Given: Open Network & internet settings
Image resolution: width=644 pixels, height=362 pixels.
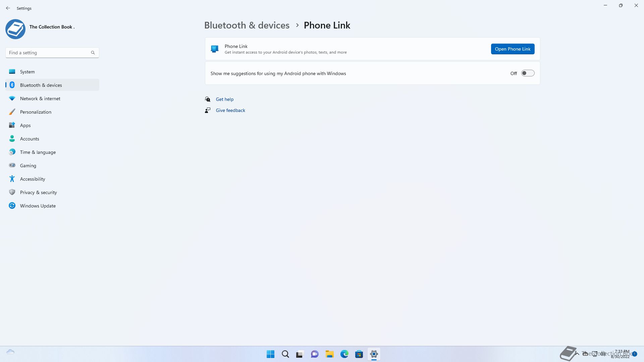Looking at the screenshot, I should (52, 98).
